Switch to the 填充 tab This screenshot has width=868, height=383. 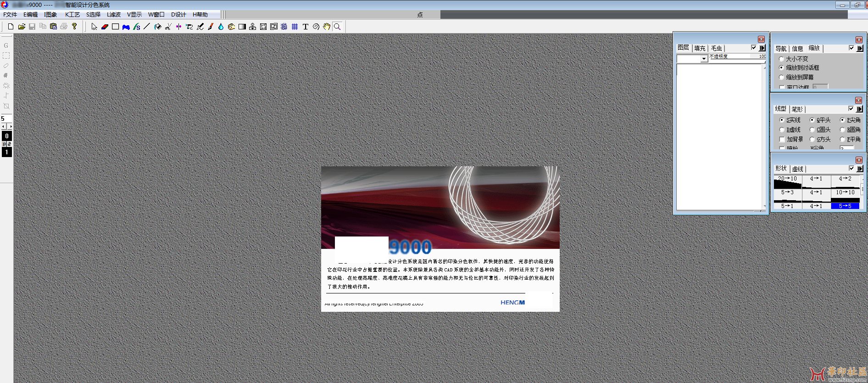[x=700, y=48]
